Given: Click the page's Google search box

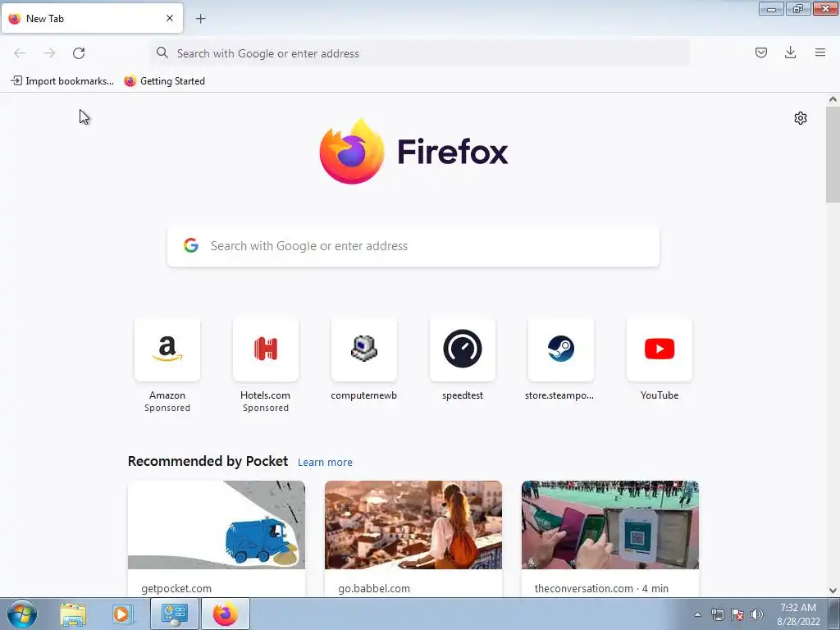Looking at the screenshot, I should click(x=413, y=246).
